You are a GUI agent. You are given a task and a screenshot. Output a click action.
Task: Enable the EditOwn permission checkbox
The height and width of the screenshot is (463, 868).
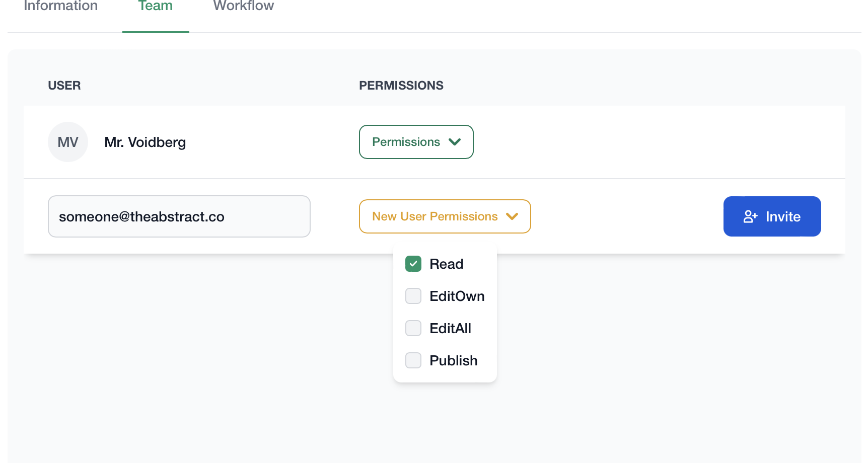click(413, 296)
